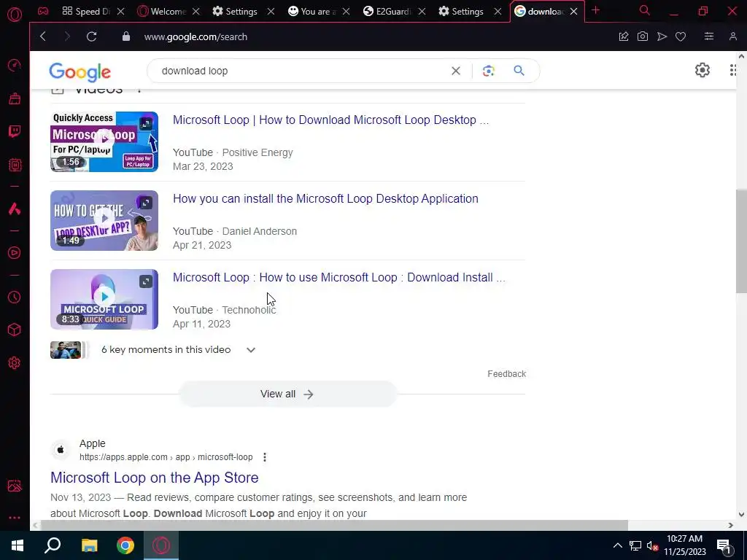This screenshot has height=560, width=747.
Task: Clear the Google search box
Action: [x=456, y=71]
